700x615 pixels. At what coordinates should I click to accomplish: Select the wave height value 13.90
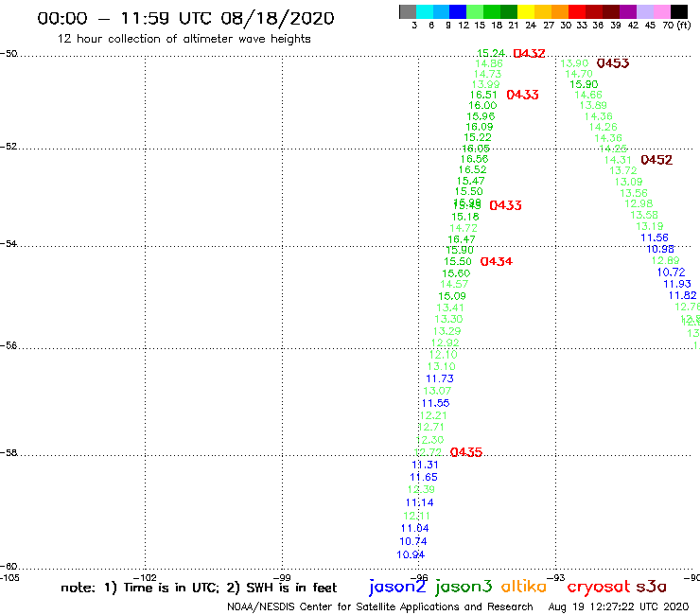(574, 63)
